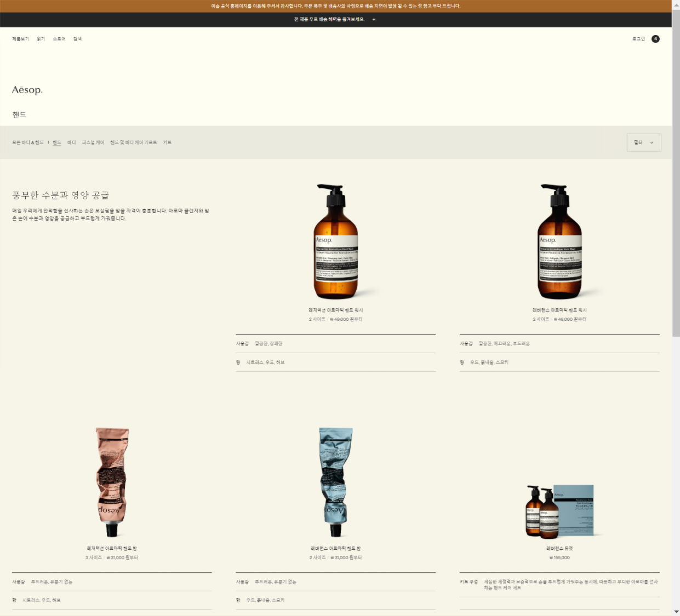The width and height of the screenshot is (680, 616).
Task: Click 깔끔한, 매끄러운, 부드러운 texture text
Action: point(504,343)
